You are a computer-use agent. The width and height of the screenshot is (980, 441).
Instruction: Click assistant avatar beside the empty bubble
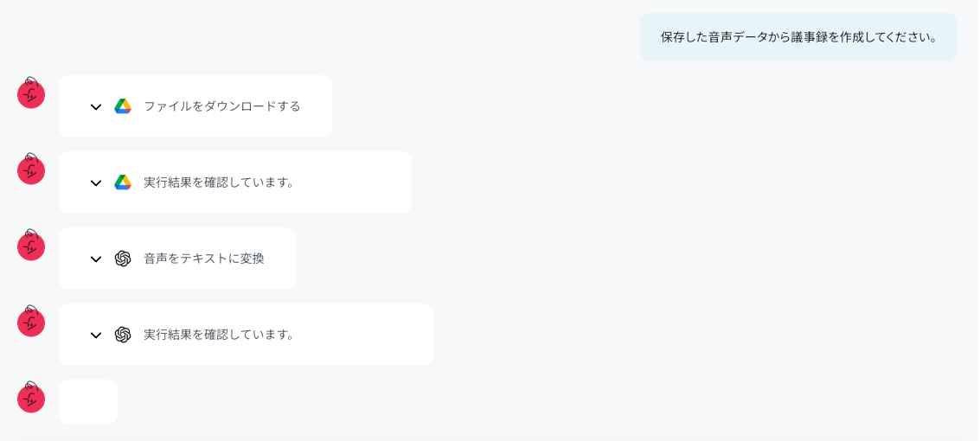coord(31,398)
